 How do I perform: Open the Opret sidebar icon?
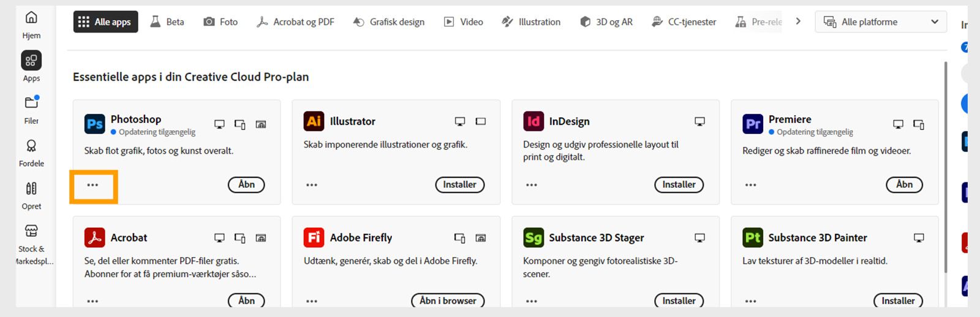pyautogui.click(x=31, y=188)
